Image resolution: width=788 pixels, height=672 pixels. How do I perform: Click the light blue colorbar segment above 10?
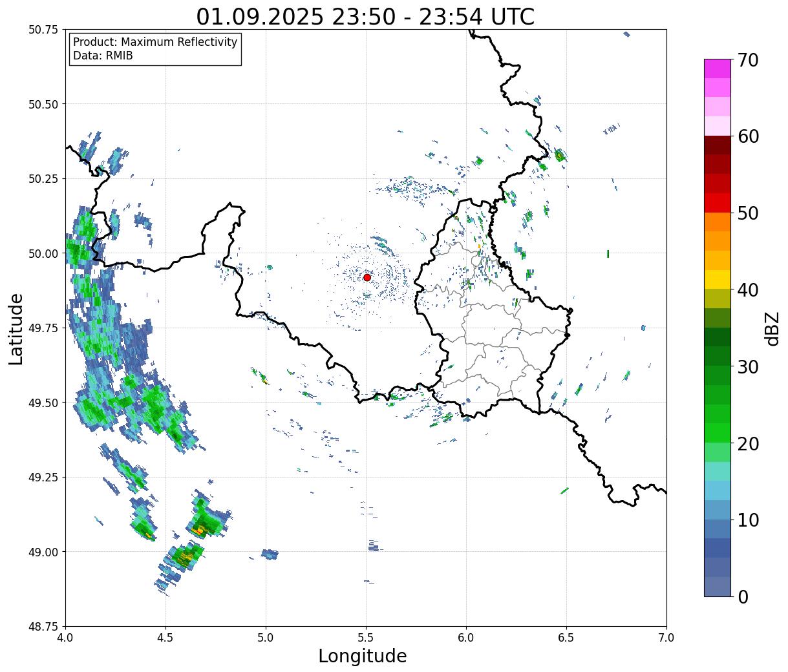(x=718, y=510)
